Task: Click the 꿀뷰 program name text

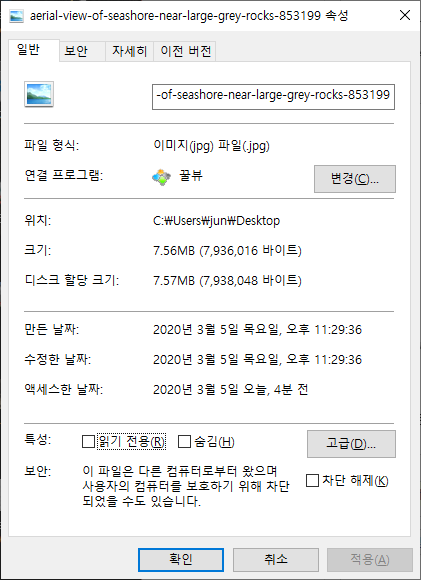Action: pyautogui.click(x=191, y=175)
